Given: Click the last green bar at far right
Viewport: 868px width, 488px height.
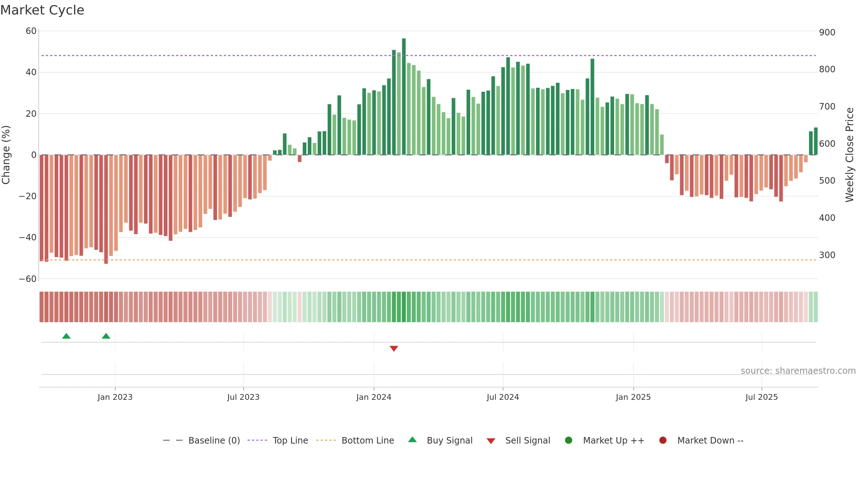Looking at the screenshot, I should tap(816, 141).
